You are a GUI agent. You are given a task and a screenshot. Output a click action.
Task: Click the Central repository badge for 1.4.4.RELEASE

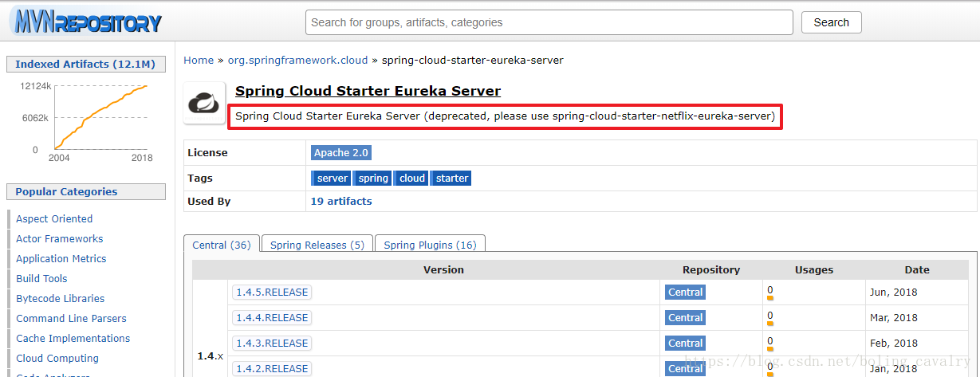coord(685,317)
